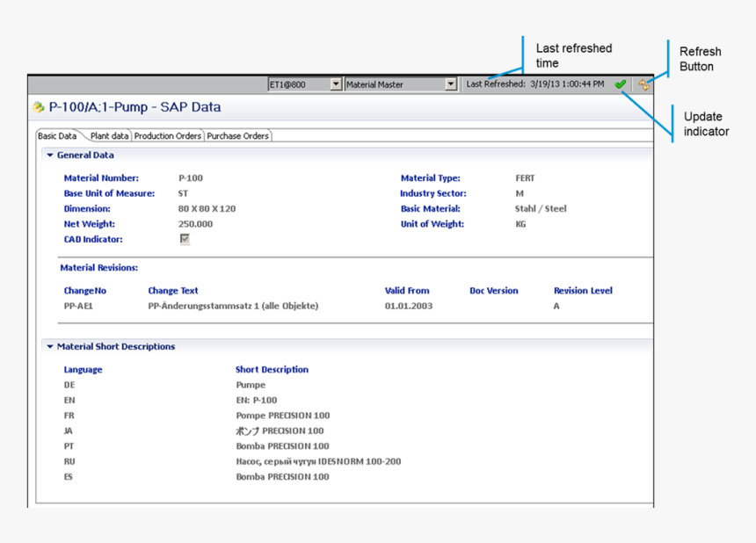Click the 01.01.2003 valid from date
The width and height of the screenshot is (756, 543).
tap(409, 306)
